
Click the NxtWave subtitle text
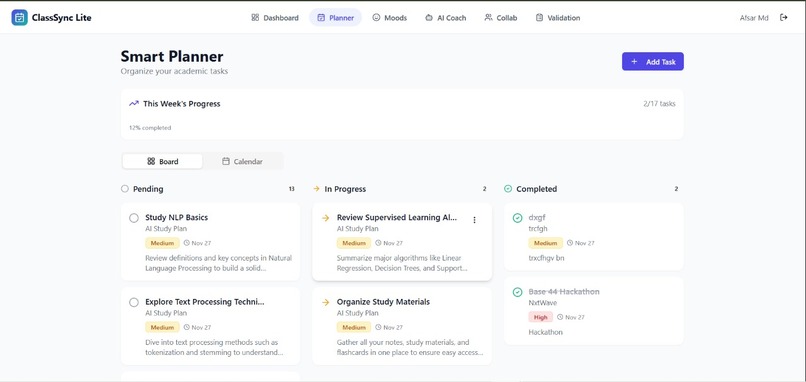tap(543, 303)
